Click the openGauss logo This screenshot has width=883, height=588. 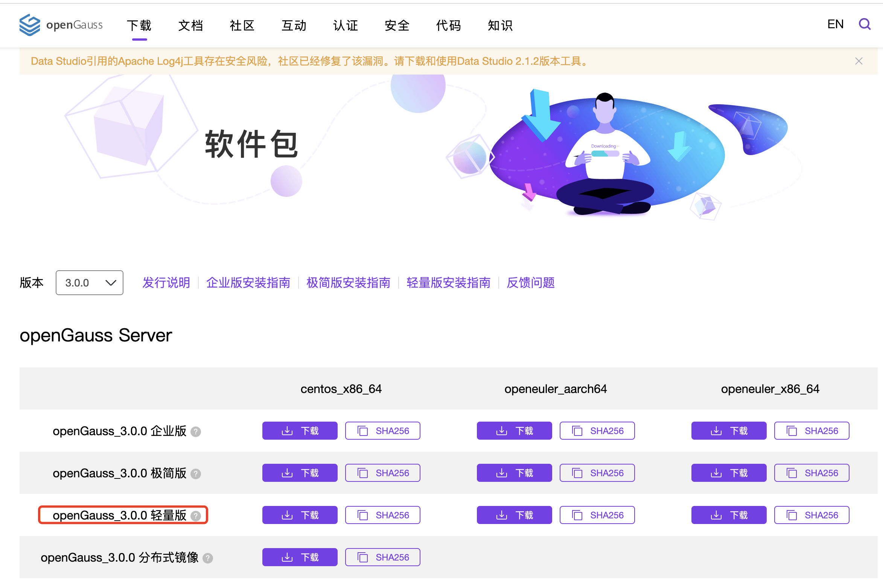pyautogui.click(x=61, y=25)
